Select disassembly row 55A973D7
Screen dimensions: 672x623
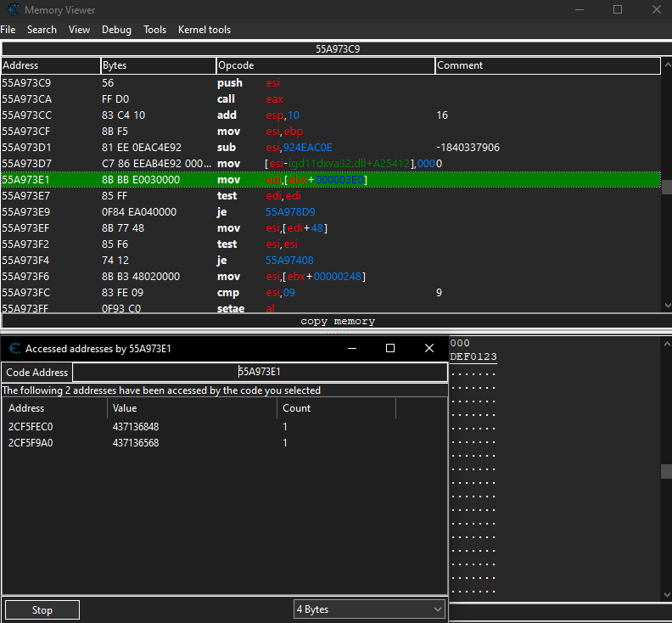(x=331, y=164)
